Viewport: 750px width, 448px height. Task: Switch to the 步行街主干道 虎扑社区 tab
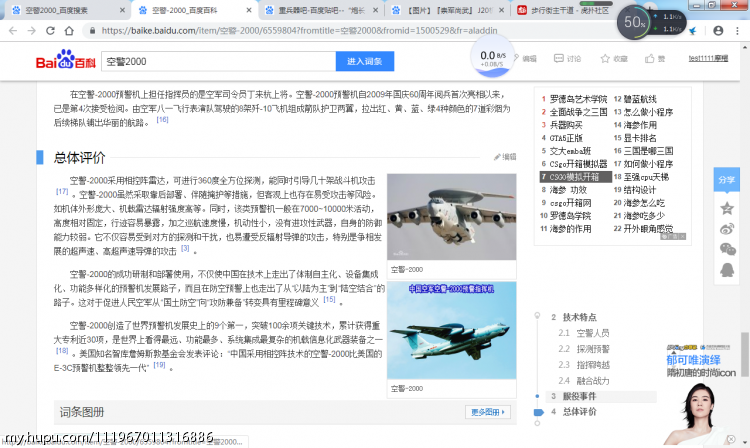coord(564,10)
